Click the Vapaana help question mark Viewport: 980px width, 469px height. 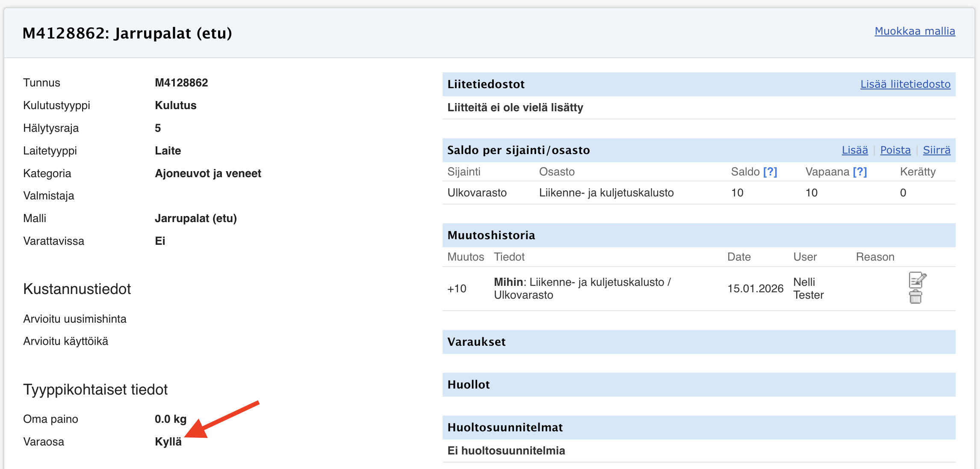[859, 172]
